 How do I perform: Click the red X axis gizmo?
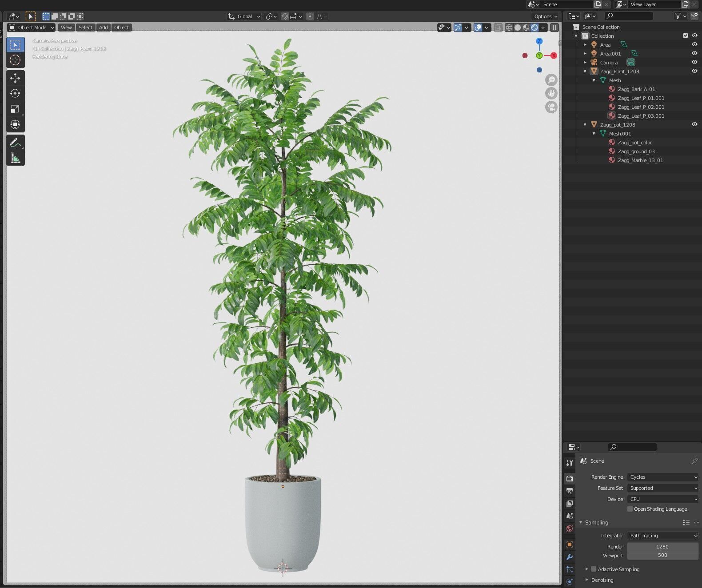pyautogui.click(x=554, y=56)
